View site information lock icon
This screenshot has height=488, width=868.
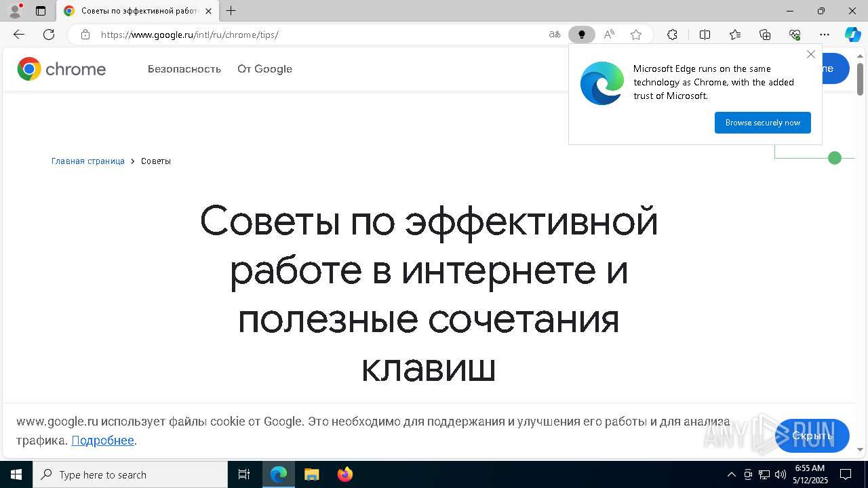[x=85, y=35]
